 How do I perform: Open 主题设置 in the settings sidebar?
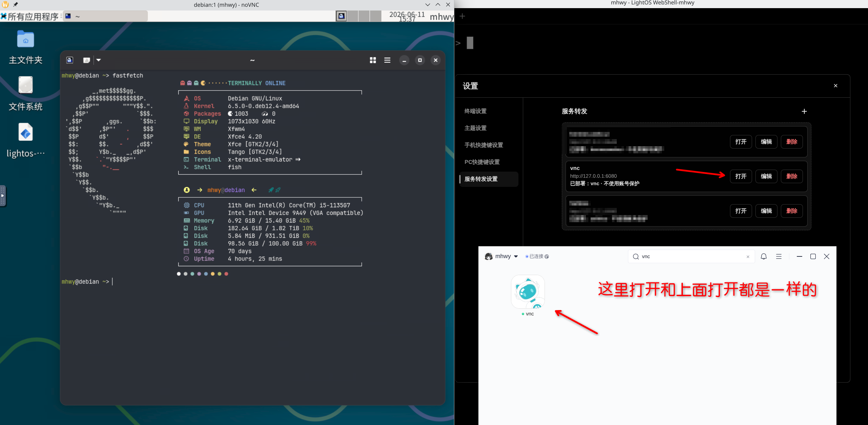point(475,128)
